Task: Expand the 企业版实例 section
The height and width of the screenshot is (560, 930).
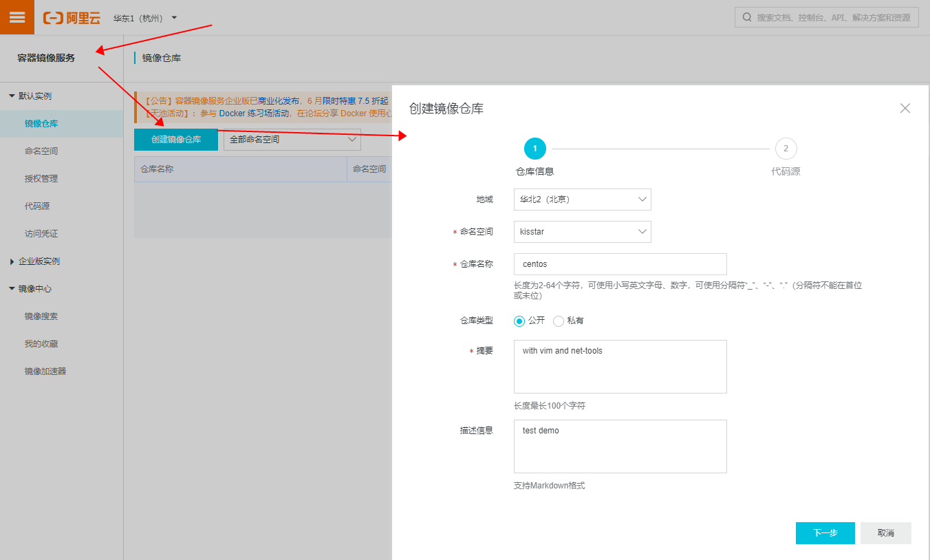Action: tap(12, 261)
